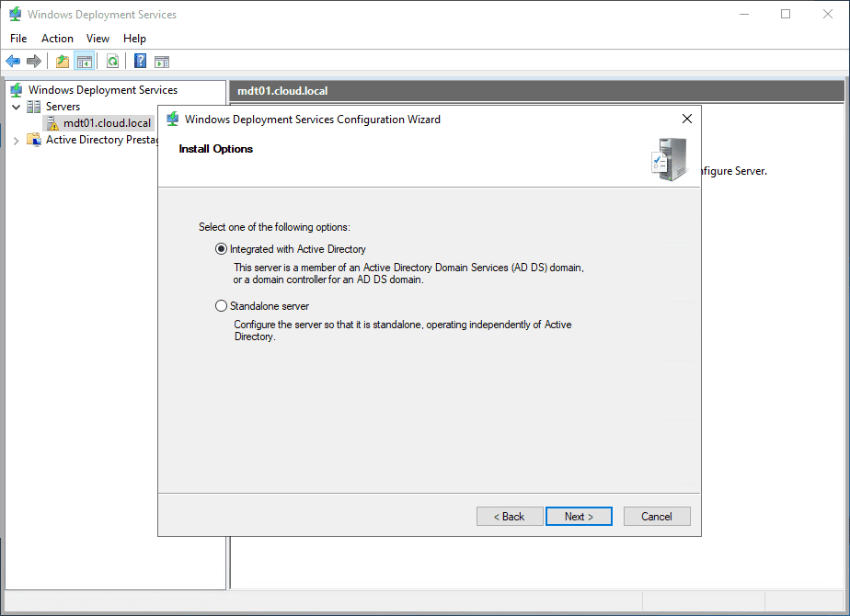This screenshot has width=850, height=616.
Task: Click the Back arrow toolbar icon
Action: click(13, 62)
